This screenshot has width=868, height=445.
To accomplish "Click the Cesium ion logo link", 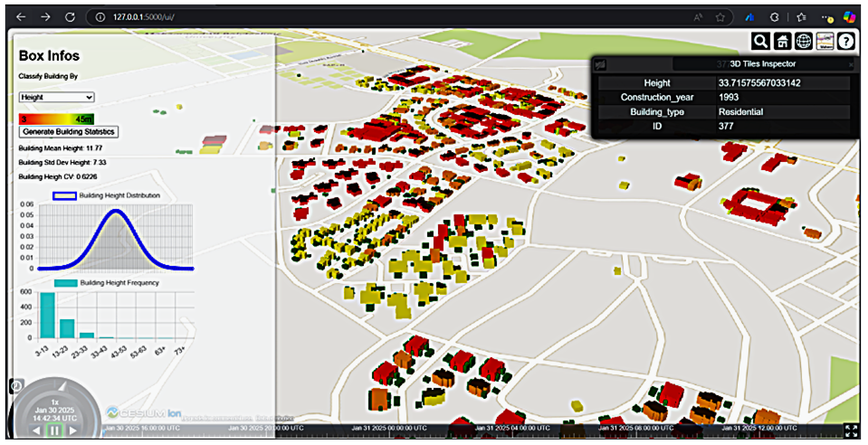I will 144,413.
